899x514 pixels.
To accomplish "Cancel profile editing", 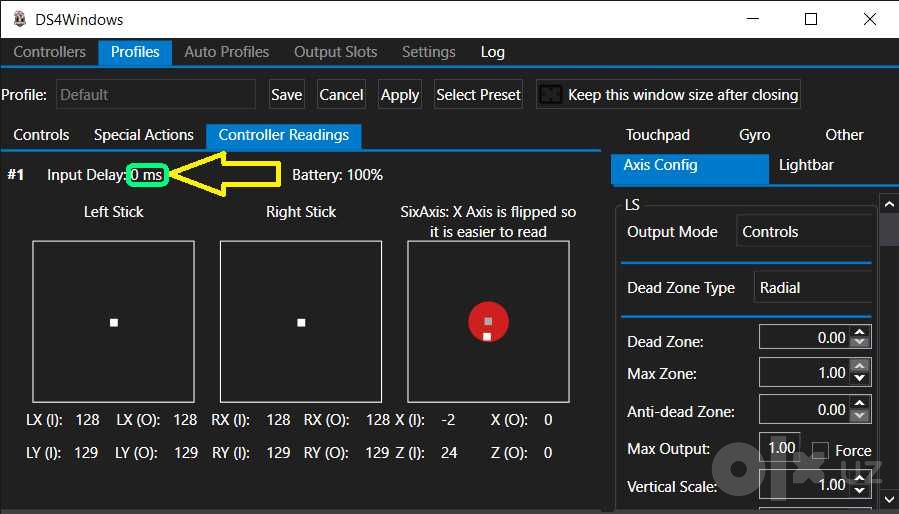I will pos(341,95).
